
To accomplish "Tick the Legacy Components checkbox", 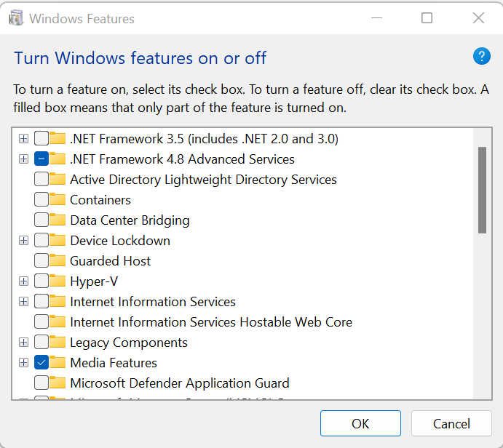I will (41, 342).
